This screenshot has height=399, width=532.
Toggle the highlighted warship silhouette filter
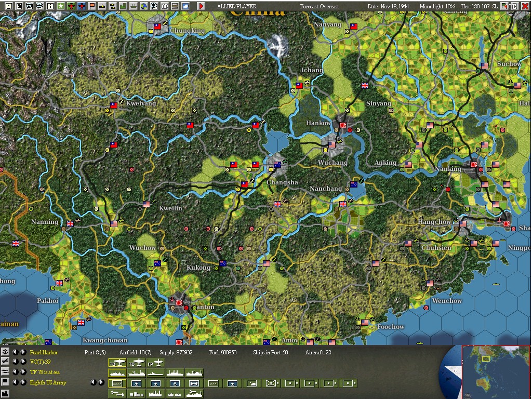click(x=117, y=373)
